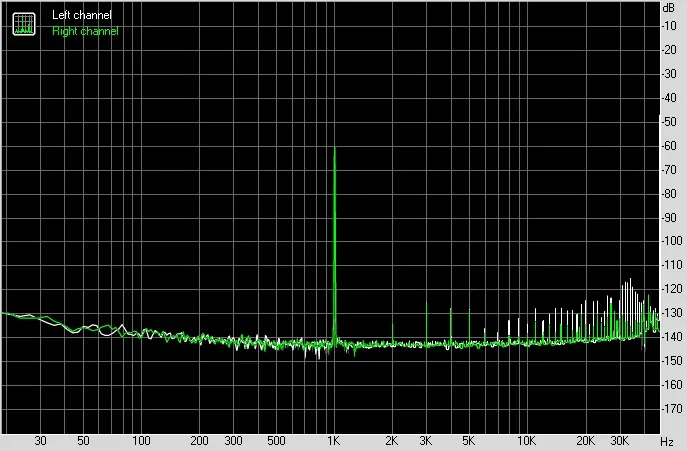This screenshot has height=451, width=687.
Task: Click the 30 Hz frequency axis label
Action: [x=40, y=440]
